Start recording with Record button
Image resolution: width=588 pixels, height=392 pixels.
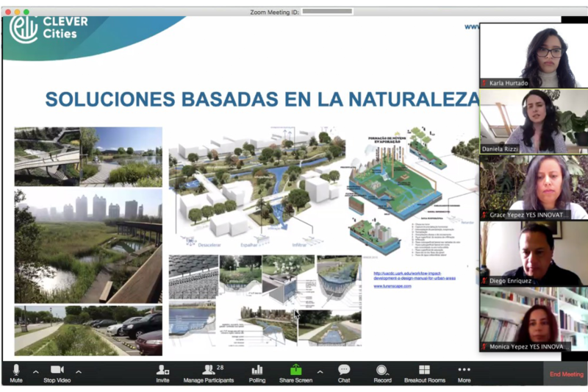coord(382,374)
